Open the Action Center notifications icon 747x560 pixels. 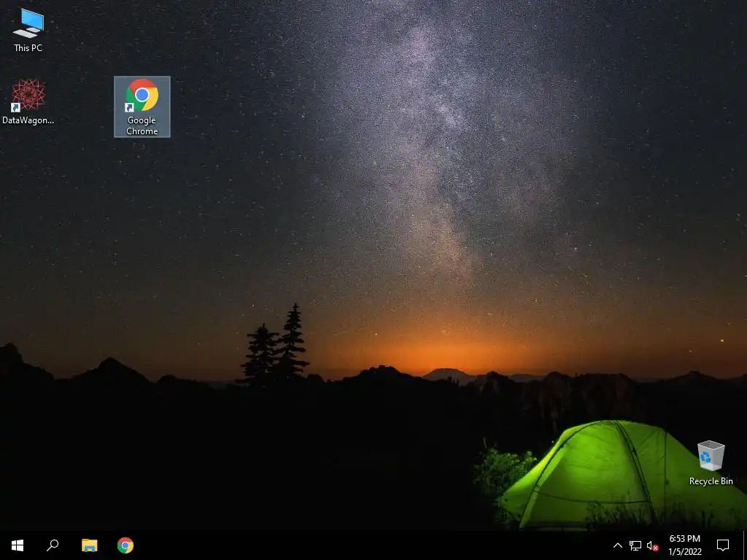(723, 545)
